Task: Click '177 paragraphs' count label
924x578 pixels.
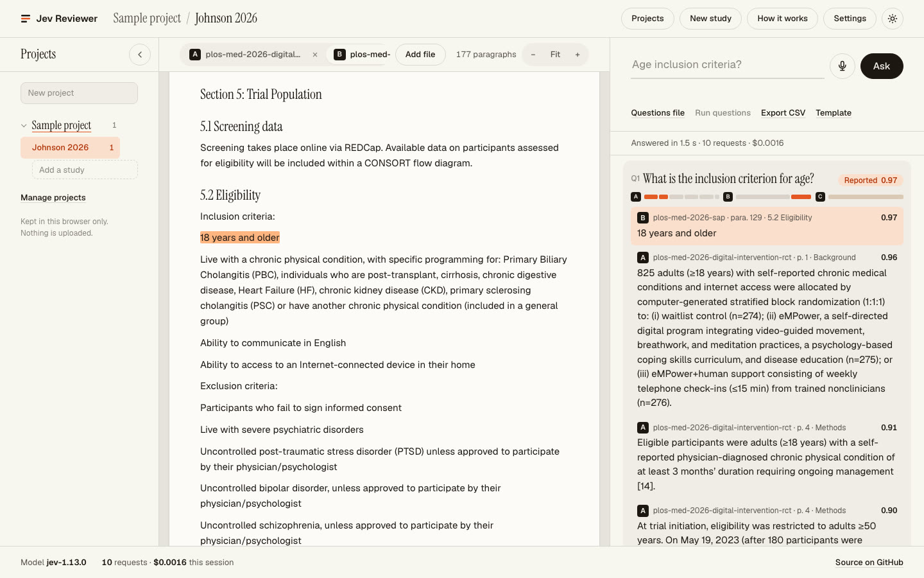Action: click(x=486, y=55)
